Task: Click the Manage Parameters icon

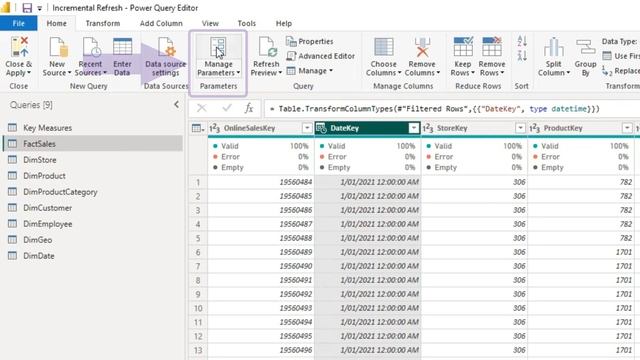Action: coord(218,47)
